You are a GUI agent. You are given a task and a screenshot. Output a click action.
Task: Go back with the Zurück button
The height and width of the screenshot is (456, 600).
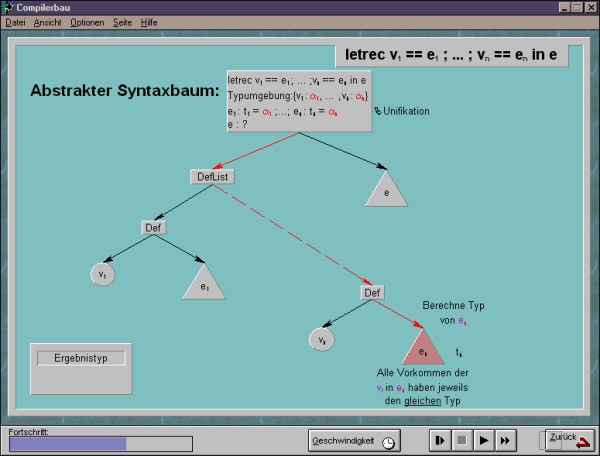(x=567, y=440)
